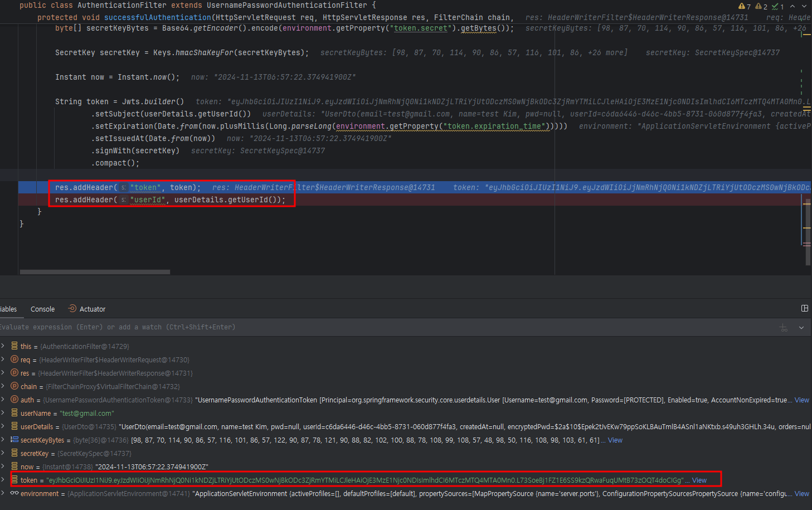Image resolution: width=812 pixels, height=510 pixels.
Task: Click the field icon of 'secretKey' variable
Action: (x=14, y=453)
